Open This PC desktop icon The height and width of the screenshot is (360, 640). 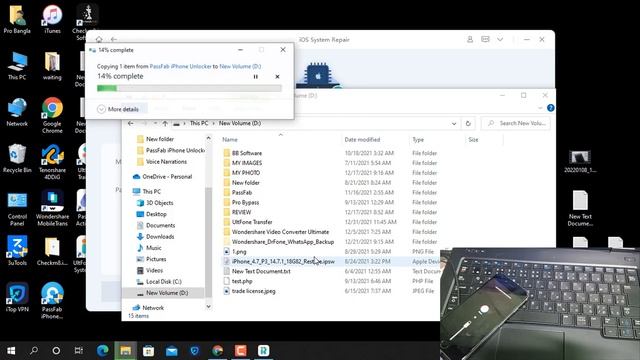pyautogui.click(x=17, y=65)
